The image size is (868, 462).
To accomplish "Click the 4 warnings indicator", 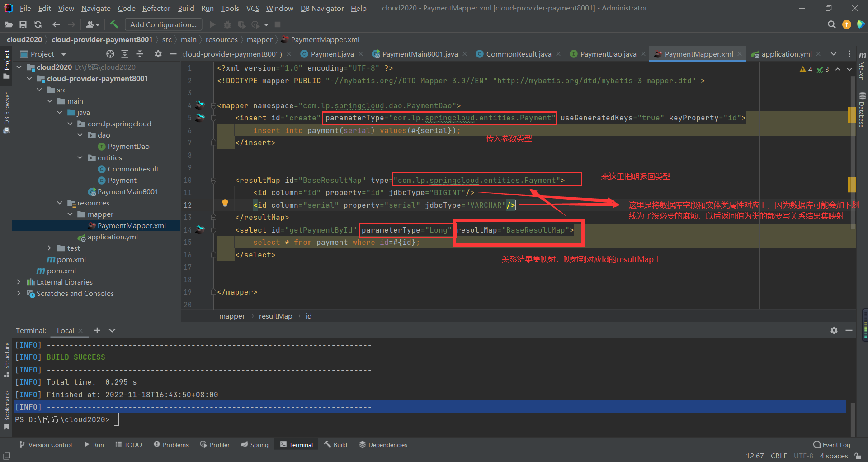I will pos(806,69).
